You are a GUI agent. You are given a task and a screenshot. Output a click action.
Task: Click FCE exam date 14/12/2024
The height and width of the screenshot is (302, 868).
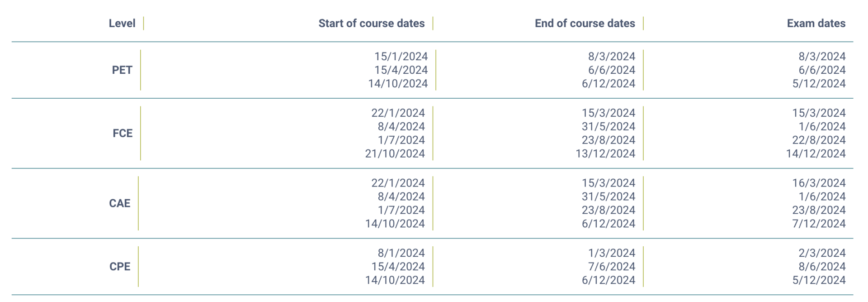[816, 154]
